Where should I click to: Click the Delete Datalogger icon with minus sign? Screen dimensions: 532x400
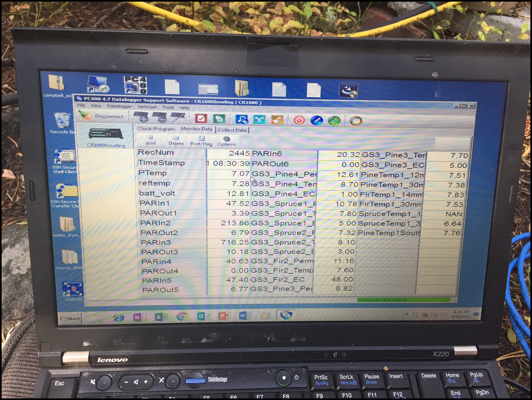tap(159, 117)
